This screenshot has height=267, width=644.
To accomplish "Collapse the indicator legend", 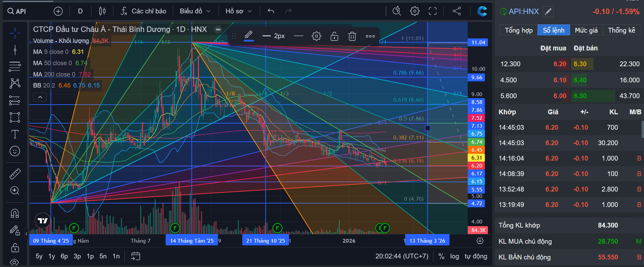I will [x=40, y=97].
